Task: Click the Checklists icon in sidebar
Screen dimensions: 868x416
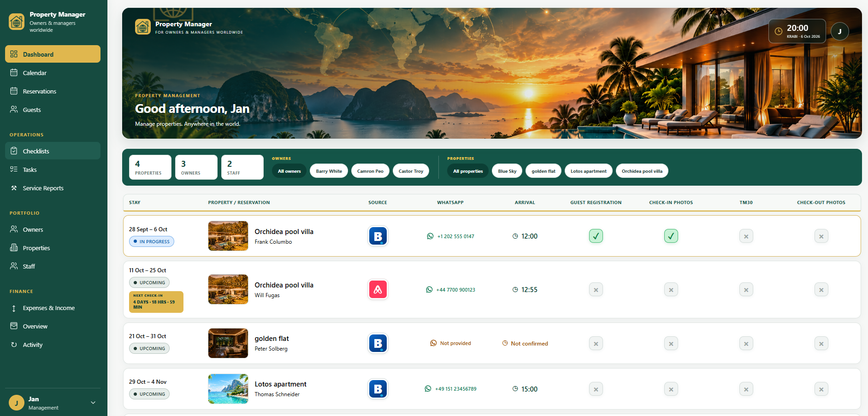Action: [14, 151]
